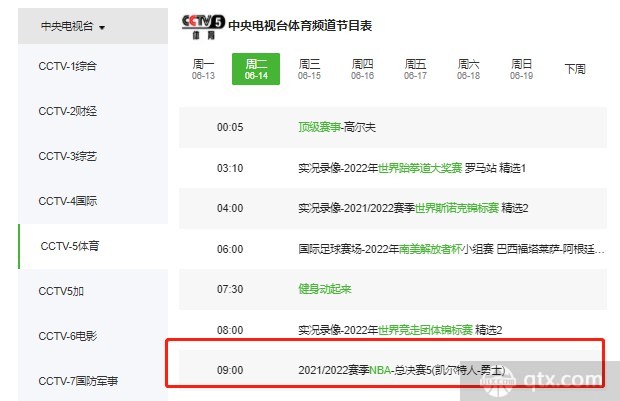This screenshot has width=620, height=401.
Task: Open the NBA link in 09:00 row
Action: 380,371
